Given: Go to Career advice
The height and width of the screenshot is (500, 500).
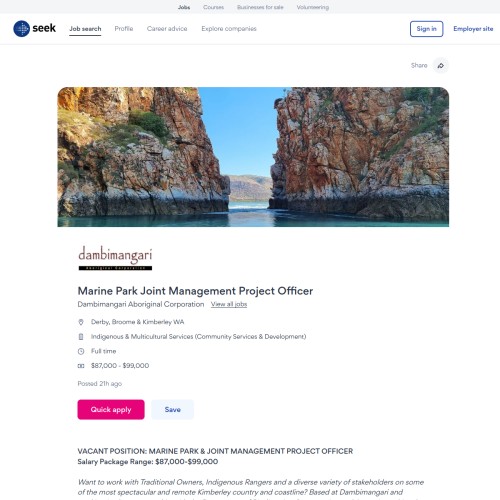Looking at the screenshot, I should (x=167, y=29).
